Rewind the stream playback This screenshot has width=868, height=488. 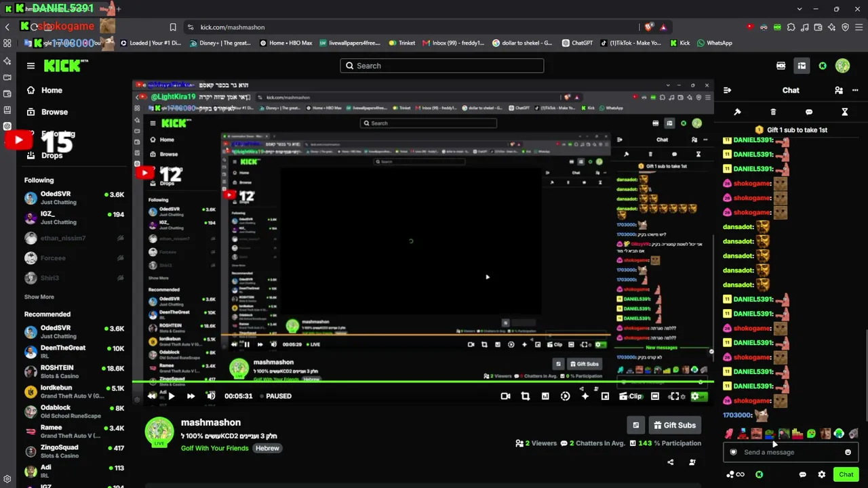coord(152,396)
